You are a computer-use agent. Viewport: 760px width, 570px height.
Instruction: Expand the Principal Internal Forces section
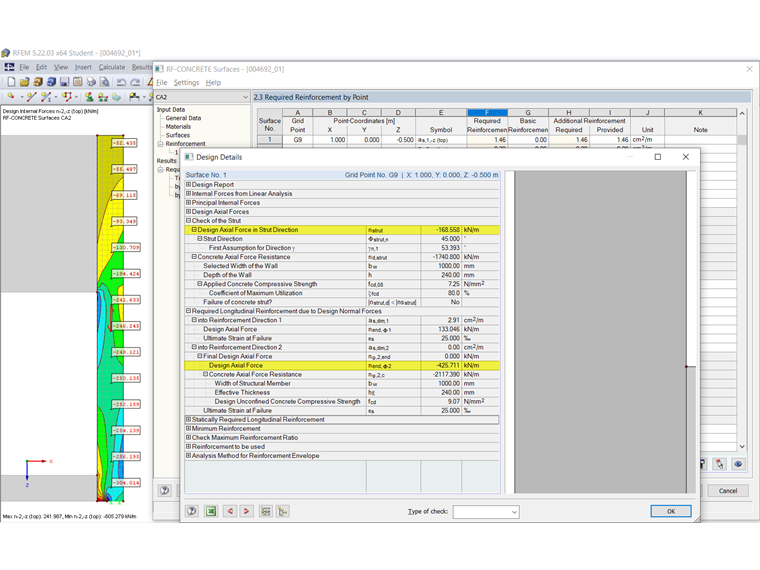(189, 203)
